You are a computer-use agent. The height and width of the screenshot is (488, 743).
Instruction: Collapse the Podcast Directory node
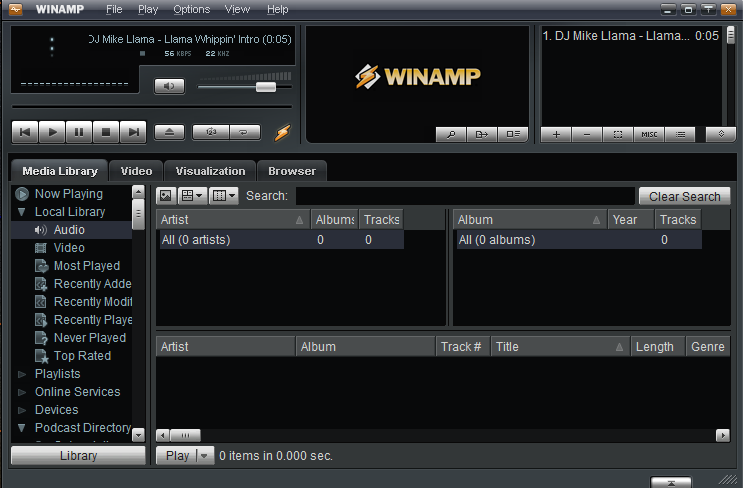pos(21,428)
